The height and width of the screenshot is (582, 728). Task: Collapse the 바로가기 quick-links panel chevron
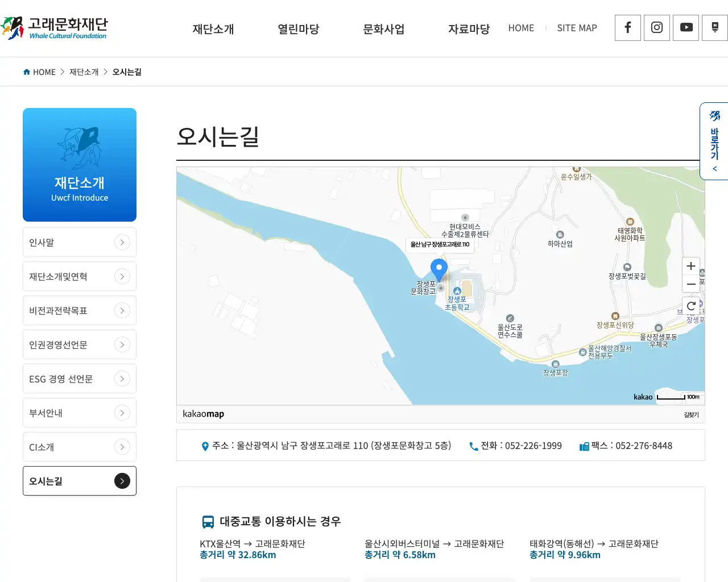coord(714,168)
